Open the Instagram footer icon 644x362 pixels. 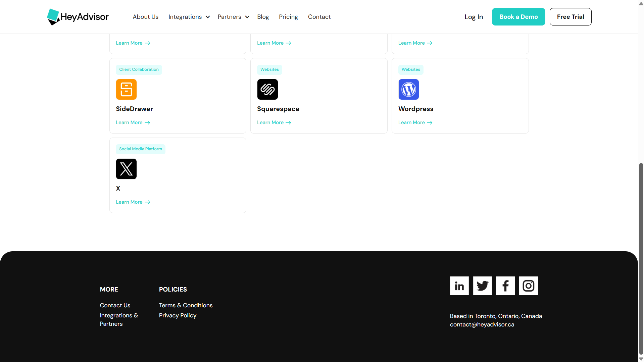pos(528,286)
